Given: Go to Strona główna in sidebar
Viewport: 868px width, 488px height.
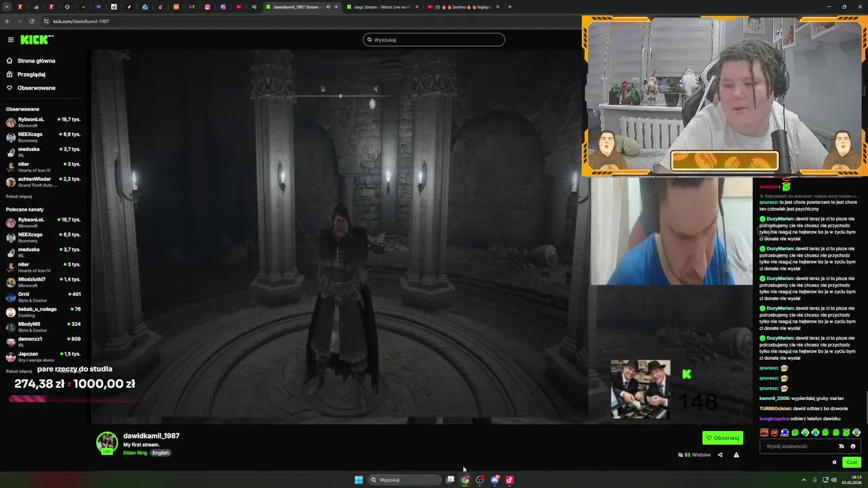Looking at the screenshot, I should tap(36, 61).
